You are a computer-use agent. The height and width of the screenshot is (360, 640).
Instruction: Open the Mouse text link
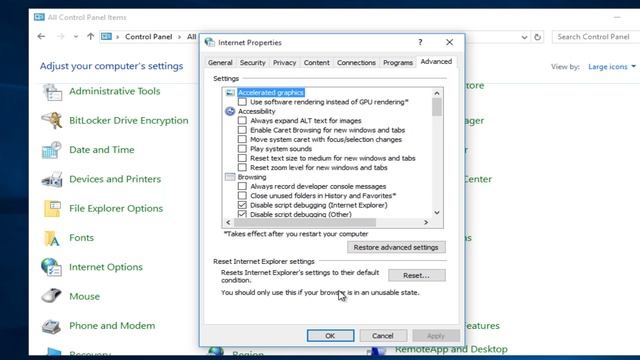(x=84, y=296)
